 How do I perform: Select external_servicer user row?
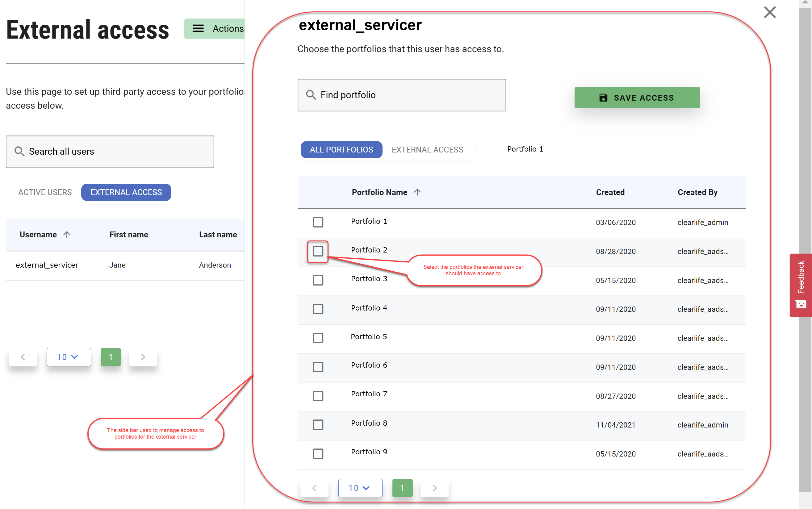tap(47, 265)
